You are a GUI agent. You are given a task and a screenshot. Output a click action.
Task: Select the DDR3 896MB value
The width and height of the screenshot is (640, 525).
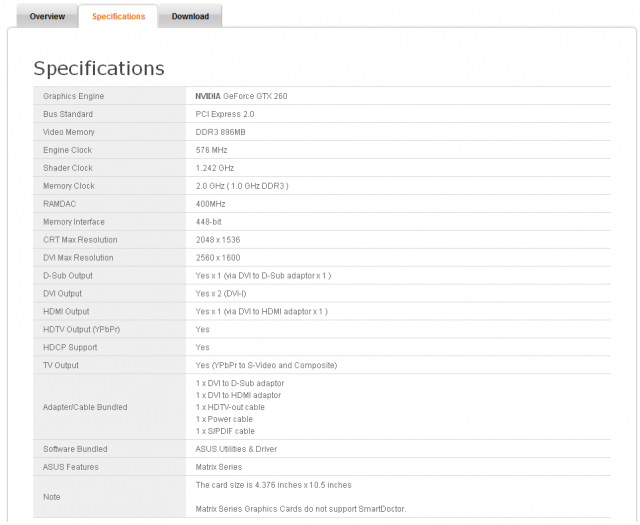click(x=220, y=132)
